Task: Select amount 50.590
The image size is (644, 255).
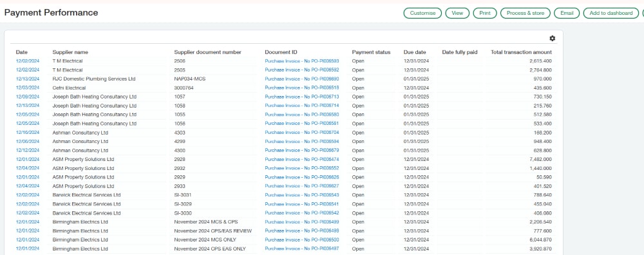Action: 545,177
